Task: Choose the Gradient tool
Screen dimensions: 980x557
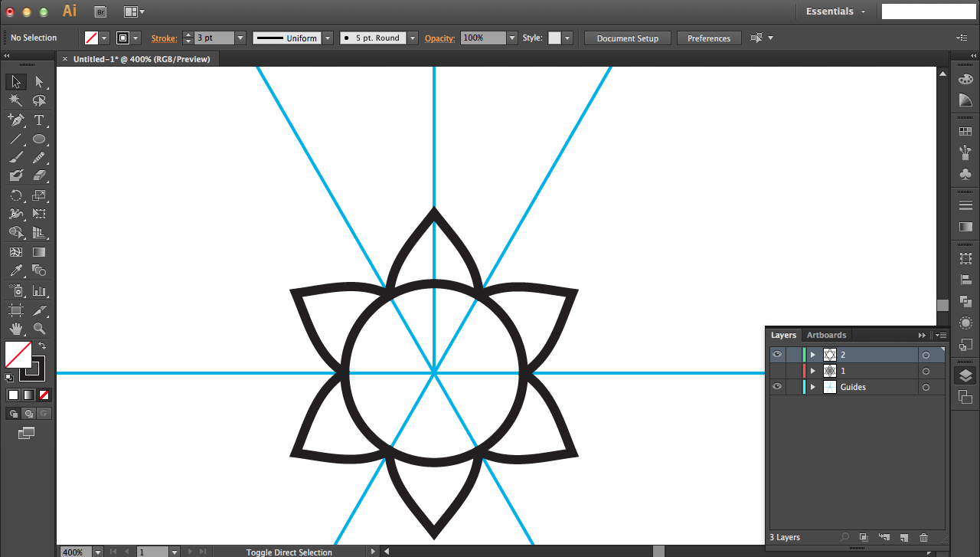Action: point(39,252)
